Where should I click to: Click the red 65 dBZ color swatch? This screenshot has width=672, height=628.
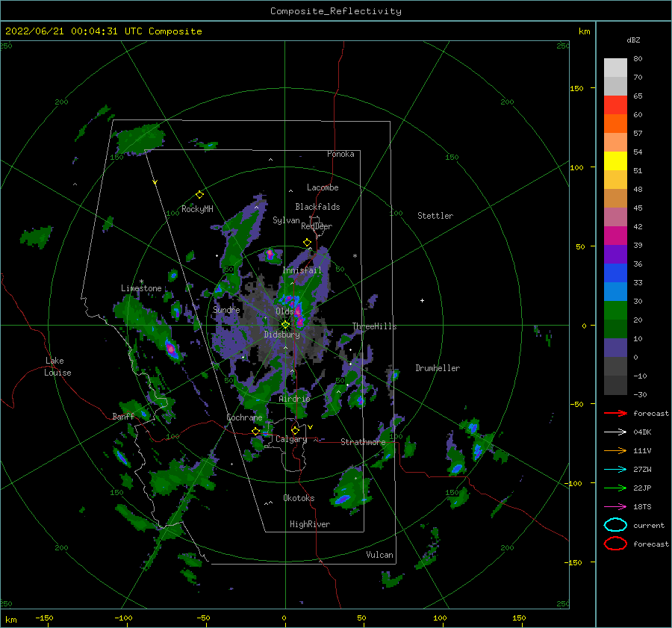[x=615, y=105]
